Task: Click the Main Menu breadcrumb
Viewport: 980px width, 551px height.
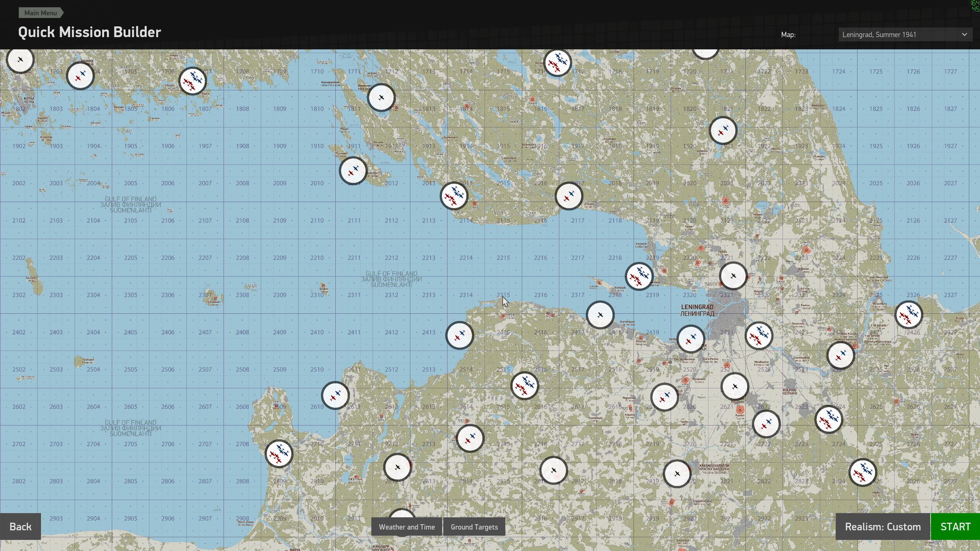Action: pos(41,13)
